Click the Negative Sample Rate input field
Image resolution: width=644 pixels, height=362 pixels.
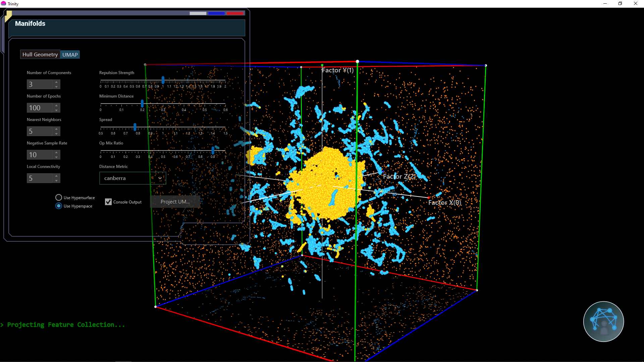point(40,154)
